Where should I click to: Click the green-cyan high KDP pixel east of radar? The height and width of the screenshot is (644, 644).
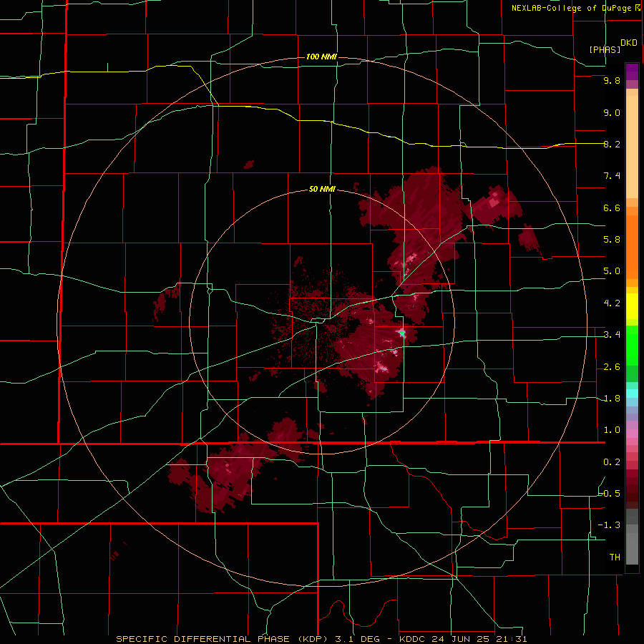(401, 332)
